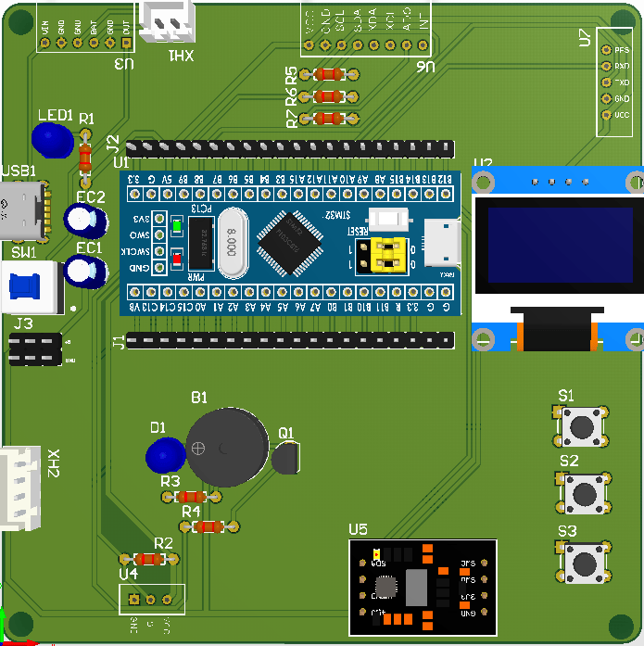Viewport: 644px width, 646px height.
Task: Click the 32.768k oscillator chip
Action: point(201,243)
